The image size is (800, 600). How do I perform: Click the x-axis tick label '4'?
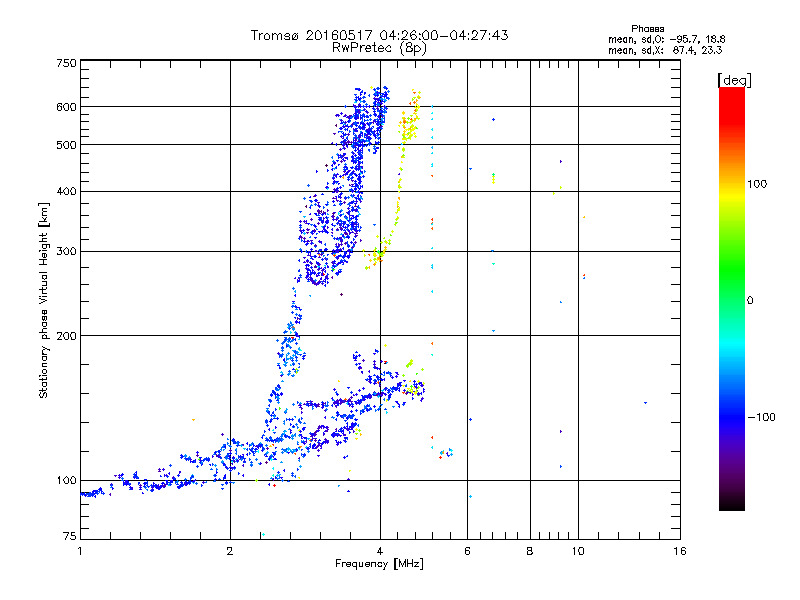380,551
